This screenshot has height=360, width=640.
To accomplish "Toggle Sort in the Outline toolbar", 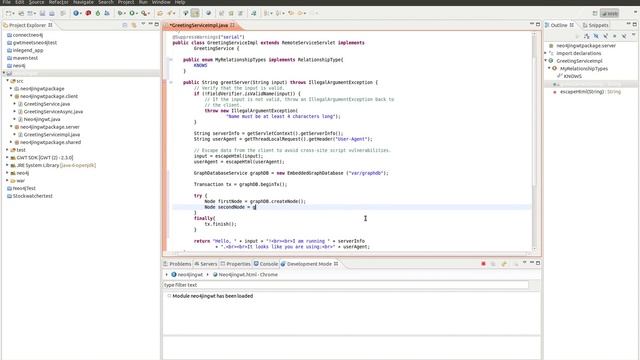I will (x=587, y=36).
